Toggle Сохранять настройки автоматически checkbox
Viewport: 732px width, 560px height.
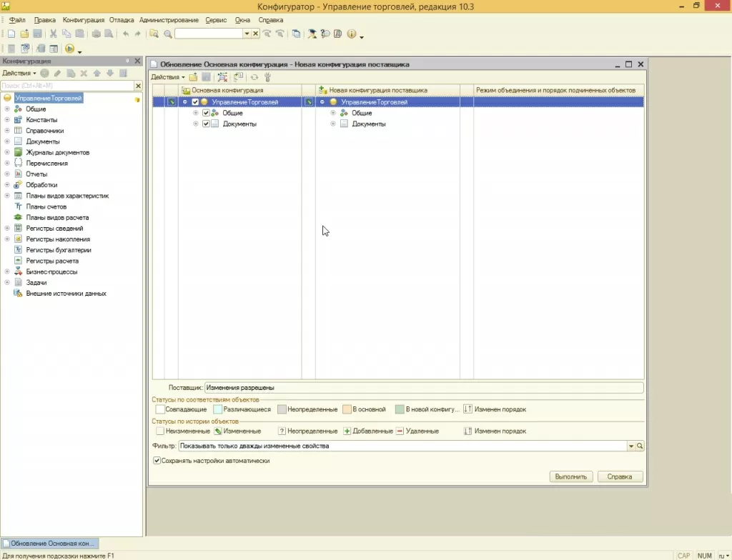pos(157,461)
